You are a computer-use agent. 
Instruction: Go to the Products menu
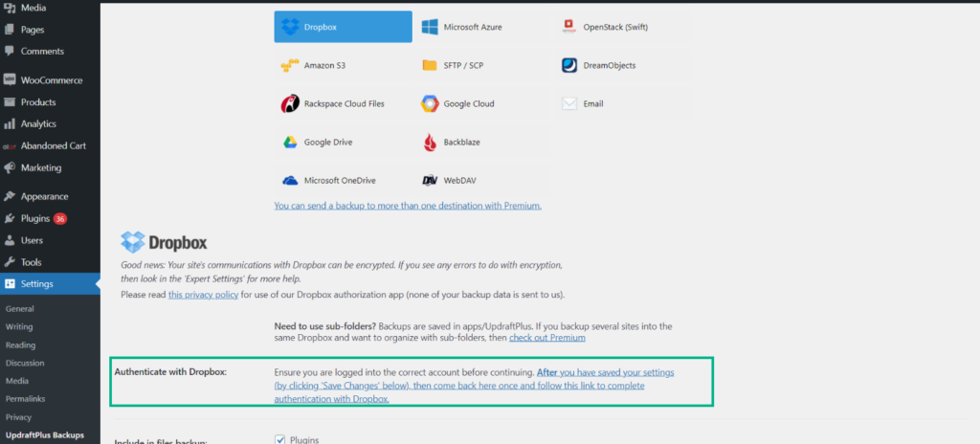point(50,102)
